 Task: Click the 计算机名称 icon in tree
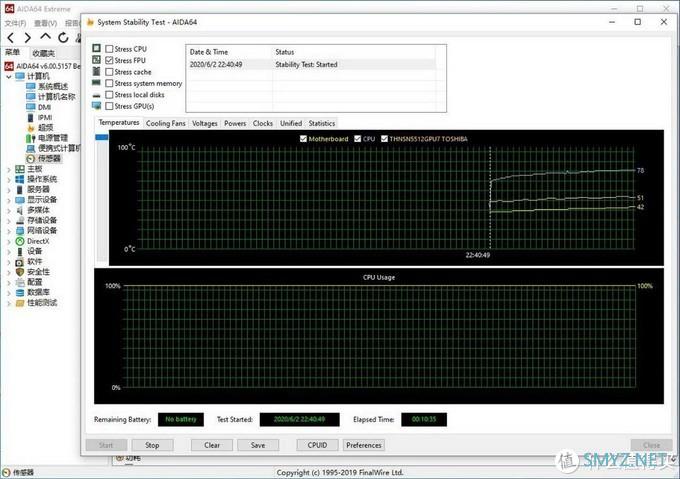pos(30,97)
